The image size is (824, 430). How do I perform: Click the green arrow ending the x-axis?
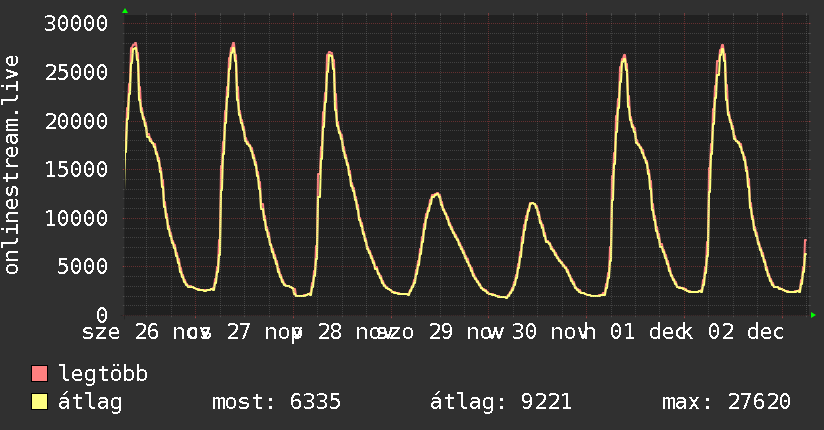pyautogui.click(x=813, y=315)
